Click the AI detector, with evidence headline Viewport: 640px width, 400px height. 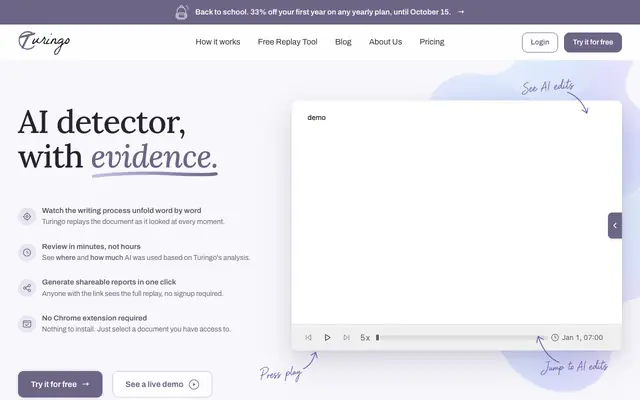(118, 140)
